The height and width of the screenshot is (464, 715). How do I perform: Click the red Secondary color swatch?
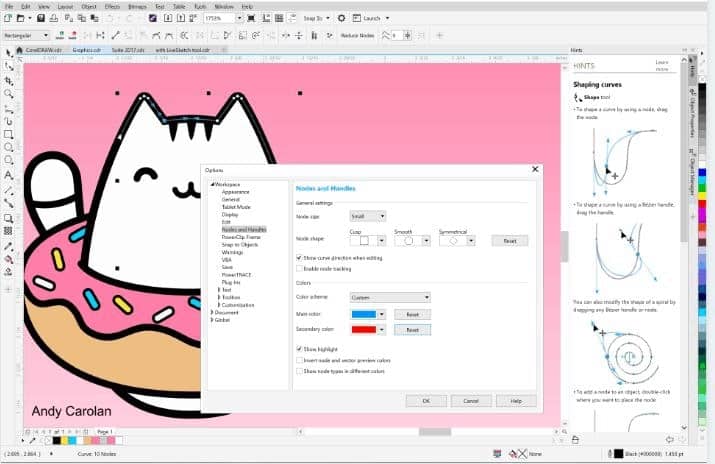(x=364, y=330)
